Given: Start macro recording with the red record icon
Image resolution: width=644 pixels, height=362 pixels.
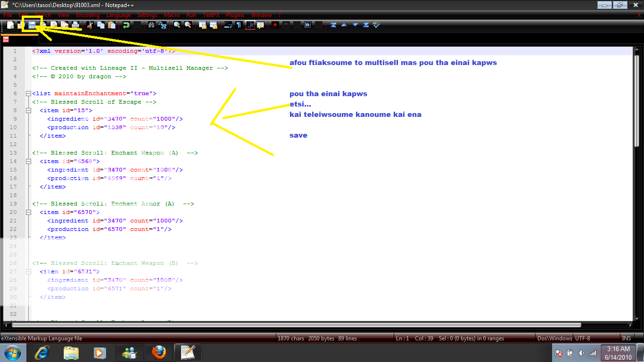Looking at the screenshot, I should (x=275, y=25).
